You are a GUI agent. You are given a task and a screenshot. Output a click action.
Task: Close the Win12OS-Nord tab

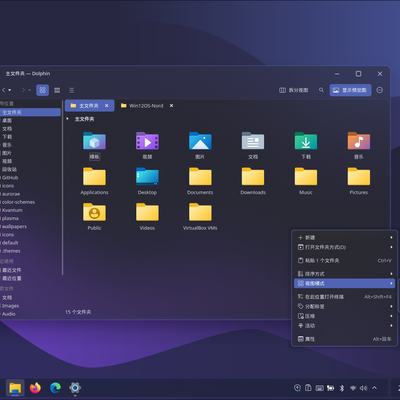pos(171,106)
